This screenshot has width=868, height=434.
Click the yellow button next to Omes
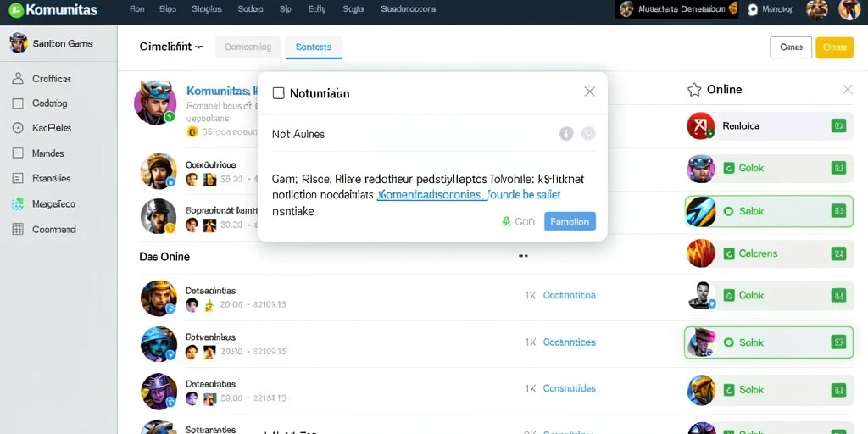click(835, 47)
